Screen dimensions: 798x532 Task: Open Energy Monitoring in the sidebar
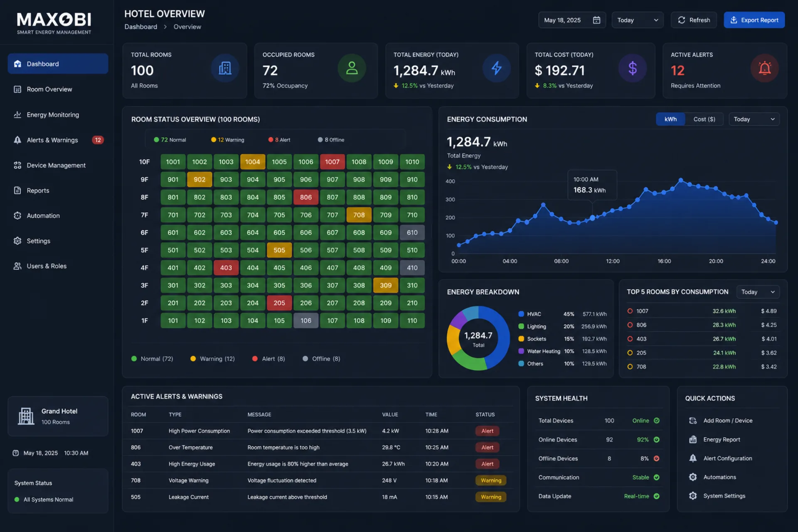58,114
